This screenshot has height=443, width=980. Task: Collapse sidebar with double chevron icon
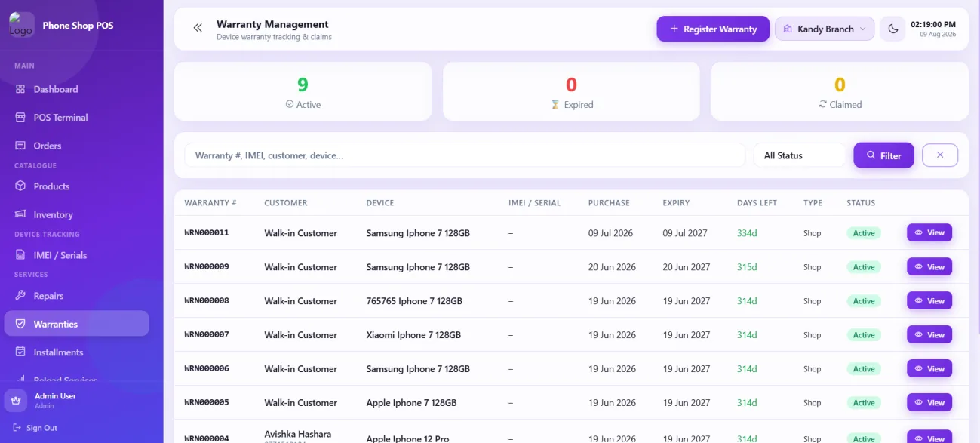pos(198,29)
